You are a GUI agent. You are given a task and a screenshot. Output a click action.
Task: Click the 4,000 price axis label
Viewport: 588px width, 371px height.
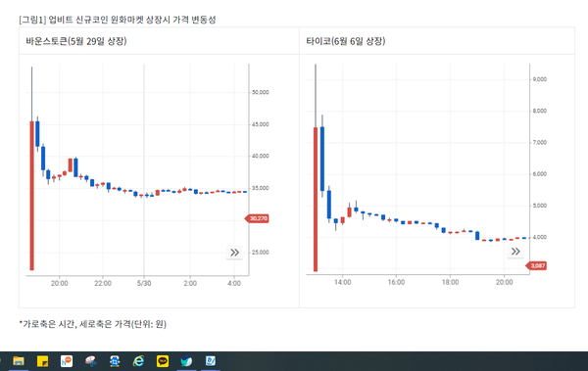point(540,237)
